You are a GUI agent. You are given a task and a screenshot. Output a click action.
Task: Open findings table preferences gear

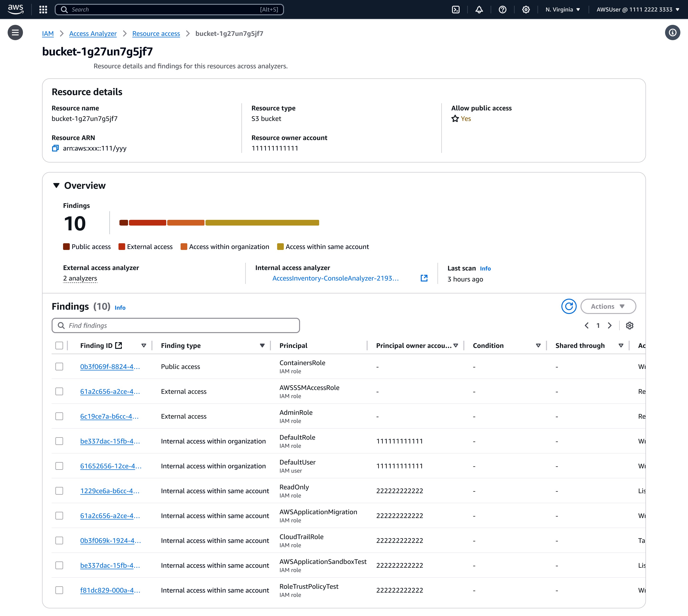pos(629,326)
